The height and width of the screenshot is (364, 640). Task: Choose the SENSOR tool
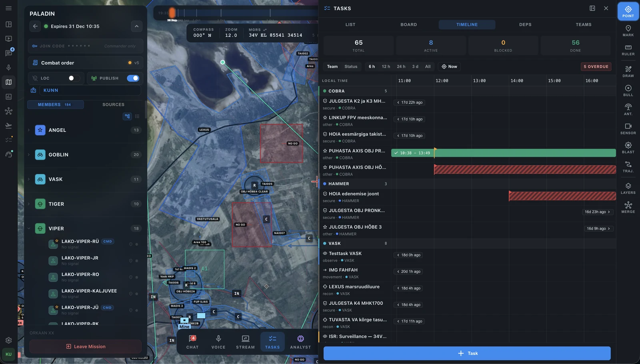click(628, 129)
